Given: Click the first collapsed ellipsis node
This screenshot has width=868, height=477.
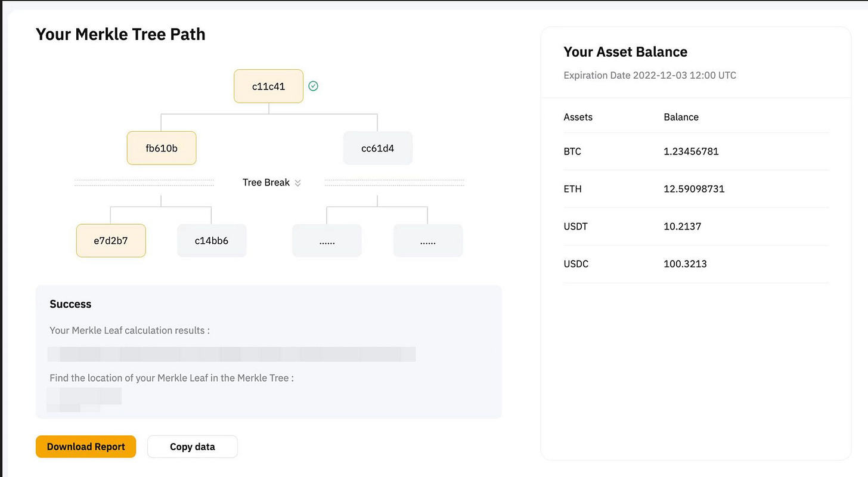Looking at the screenshot, I should click(x=327, y=241).
